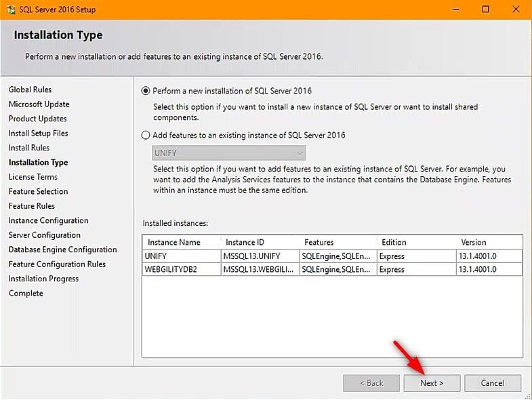Click the Instance ID column header
The height and width of the screenshot is (400, 532).
(x=260, y=242)
